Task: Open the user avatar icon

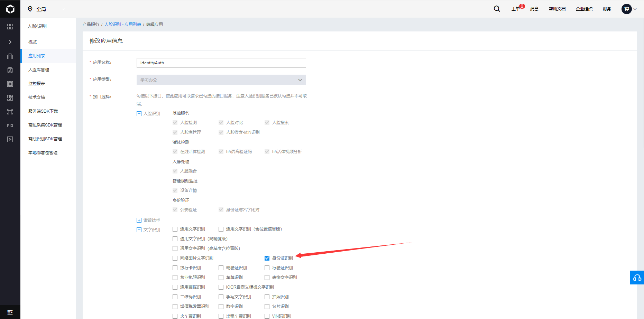Action: (x=626, y=9)
